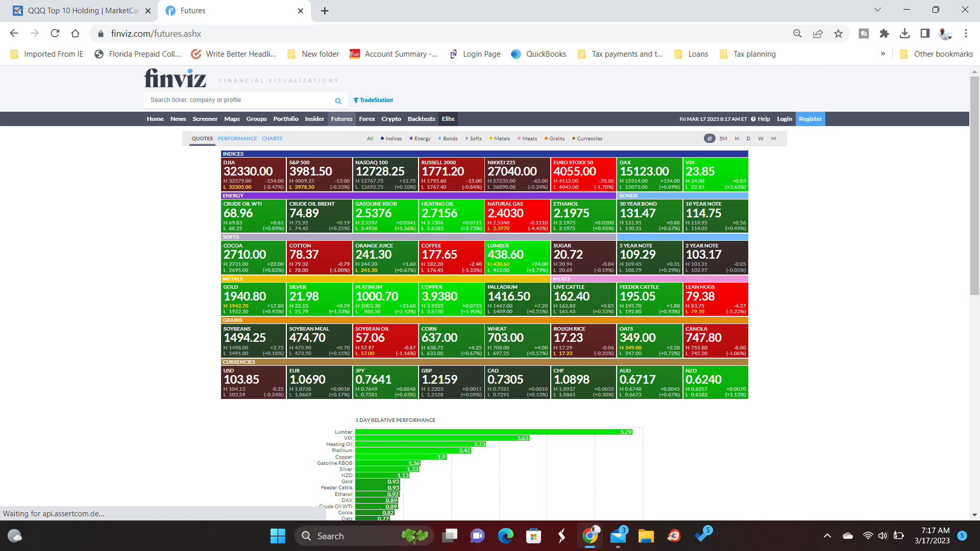Click the Chrome icon on taskbar
The image size is (980, 551).
click(x=590, y=536)
